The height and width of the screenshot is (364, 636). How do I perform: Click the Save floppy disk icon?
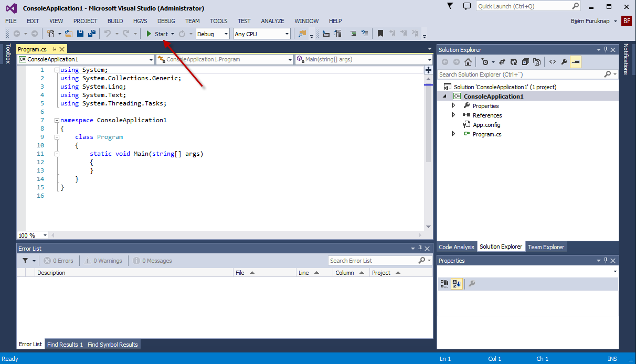point(80,34)
